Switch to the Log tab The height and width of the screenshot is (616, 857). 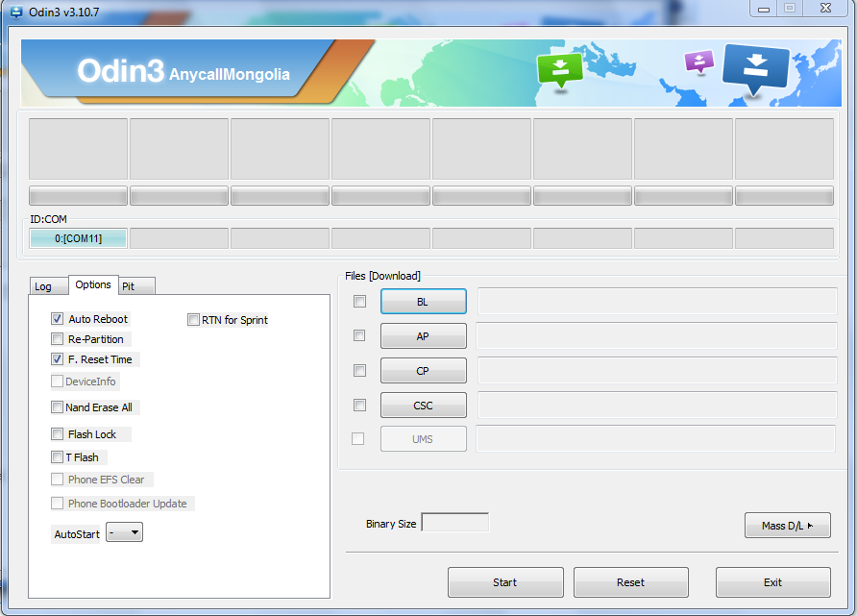[47, 286]
